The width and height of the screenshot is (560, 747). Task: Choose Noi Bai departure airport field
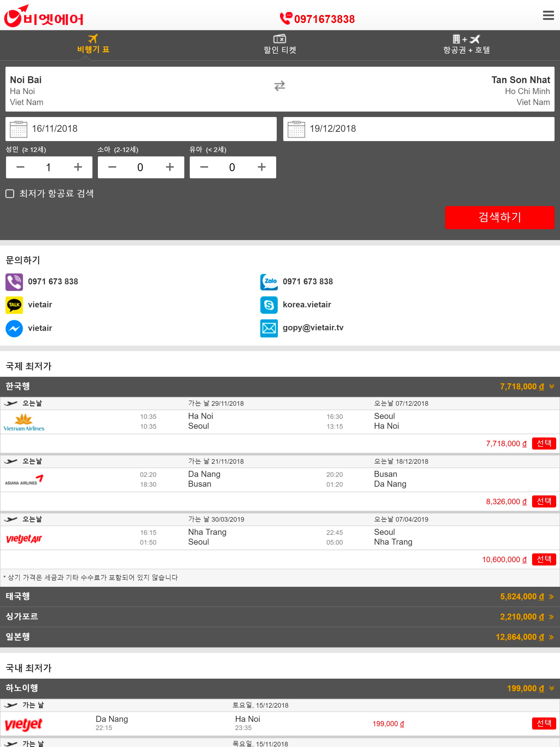pos(26,91)
